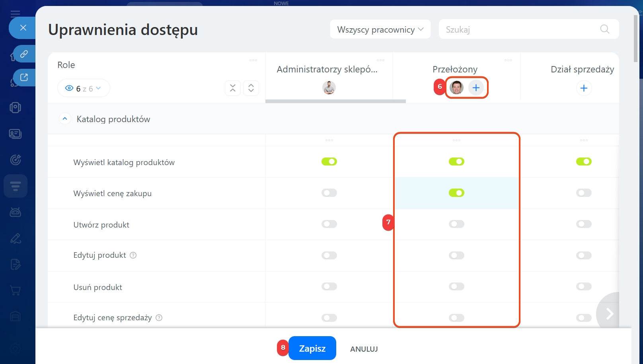Click the ANULUJ button

pyautogui.click(x=364, y=349)
